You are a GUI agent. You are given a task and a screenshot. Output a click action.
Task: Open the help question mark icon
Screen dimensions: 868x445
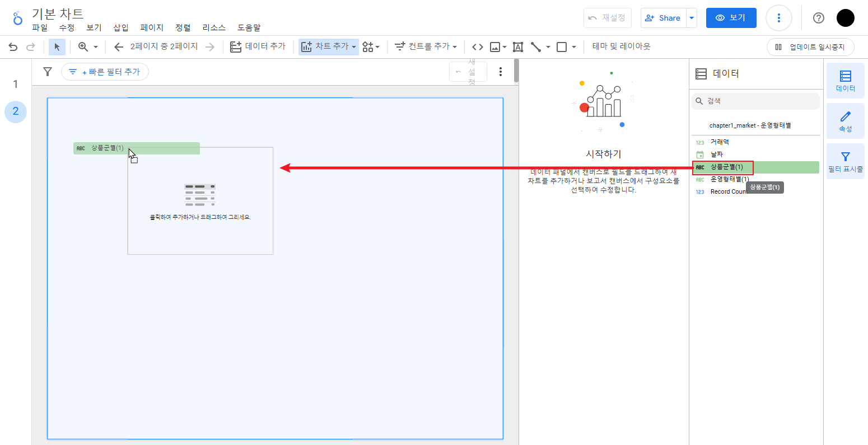pos(818,18)
